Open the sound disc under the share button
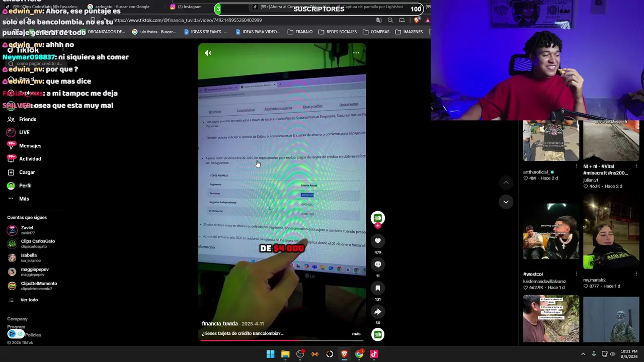The image size is (644, 362). (x=378, y=334)
